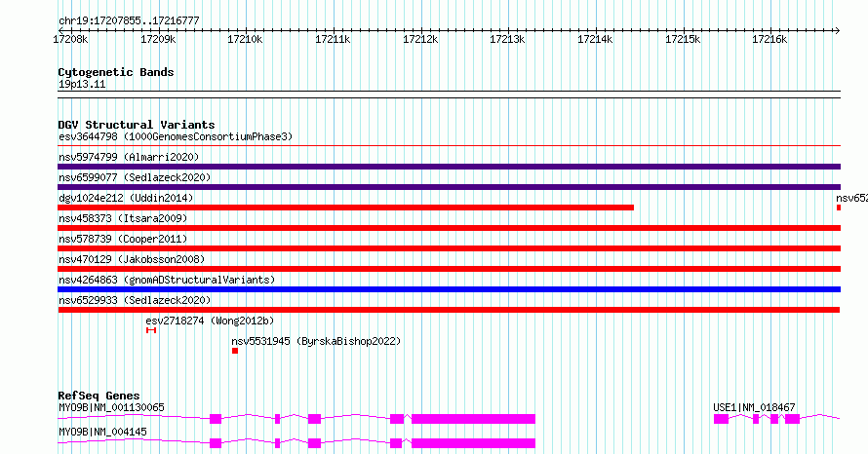Click the small red glyph under the cut-off nsv652 label
The height and width of the screenshot is (454, 868).
pos(839,208)
